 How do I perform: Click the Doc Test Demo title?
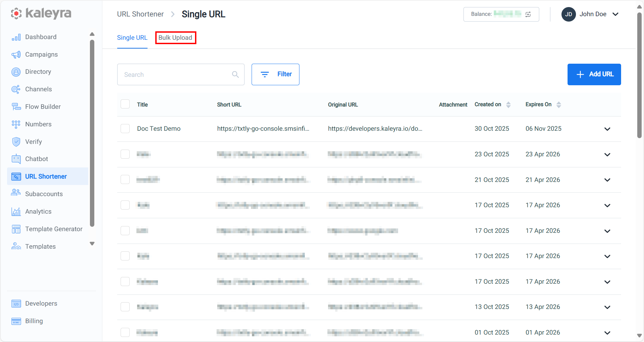click(x=159, y=129)
